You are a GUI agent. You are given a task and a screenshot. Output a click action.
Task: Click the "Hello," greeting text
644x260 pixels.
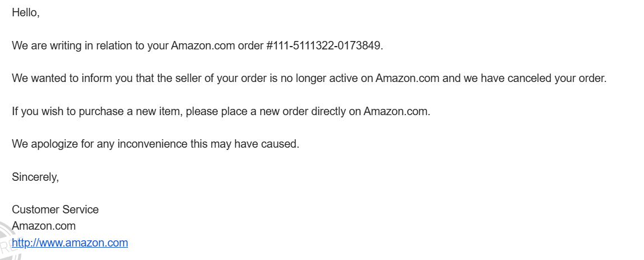pyautogui.click(x=26, y=13)
